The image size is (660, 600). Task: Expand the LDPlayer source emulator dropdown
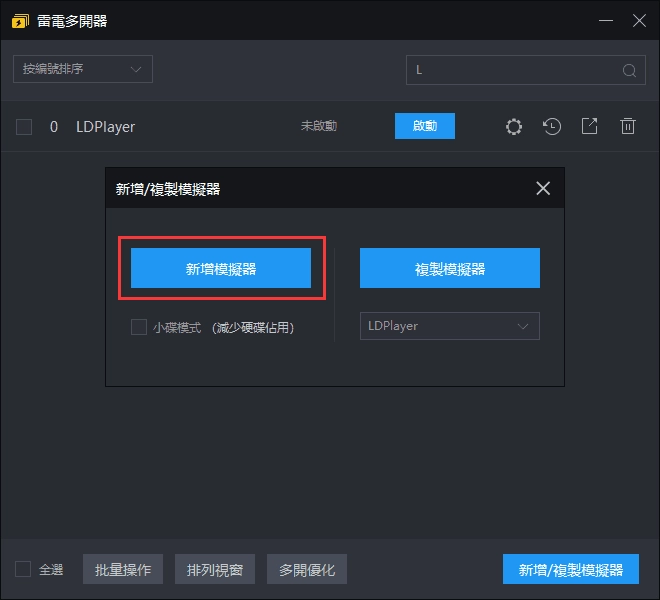point(450,326)
